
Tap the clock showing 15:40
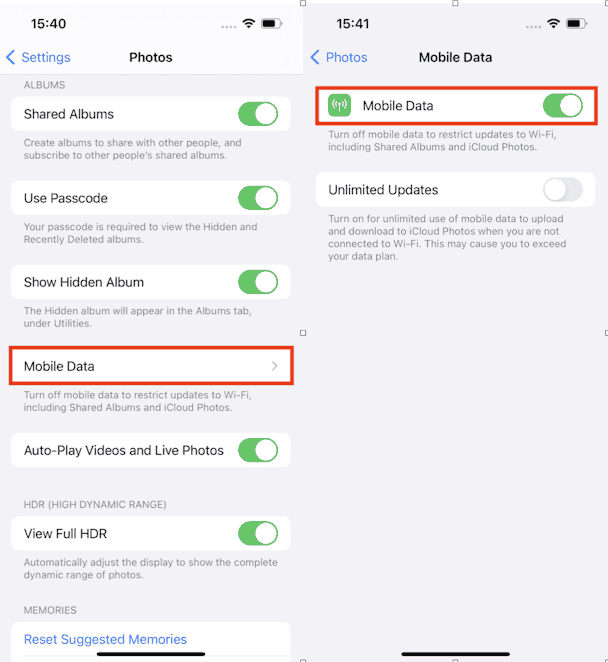pyautogui.click(x=48, y=23)
